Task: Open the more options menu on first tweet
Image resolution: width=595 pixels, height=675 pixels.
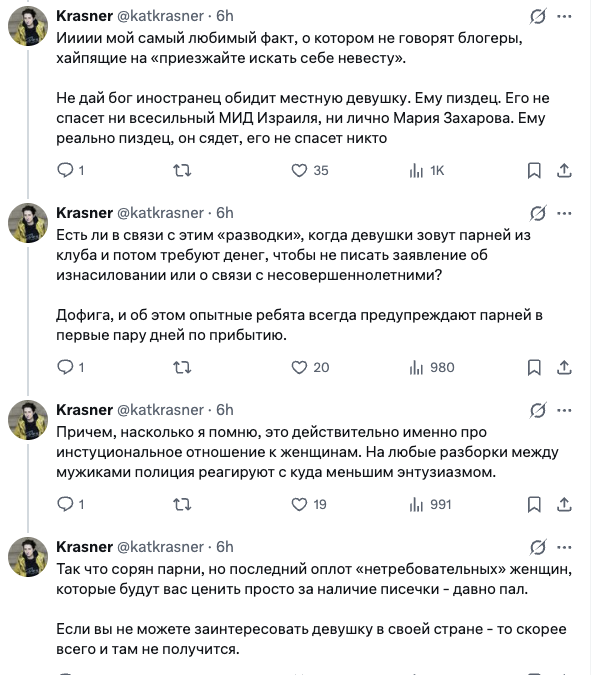Action: 564,16
